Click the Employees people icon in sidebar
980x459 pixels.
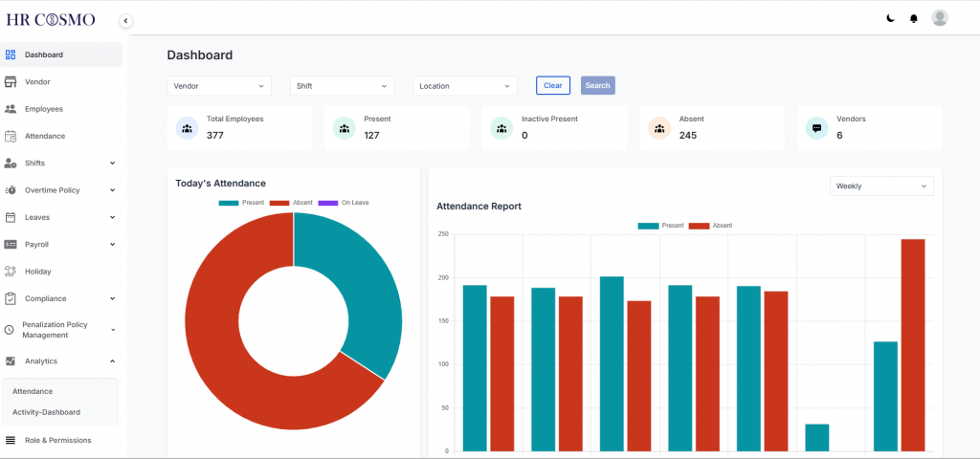coord(11,109)
